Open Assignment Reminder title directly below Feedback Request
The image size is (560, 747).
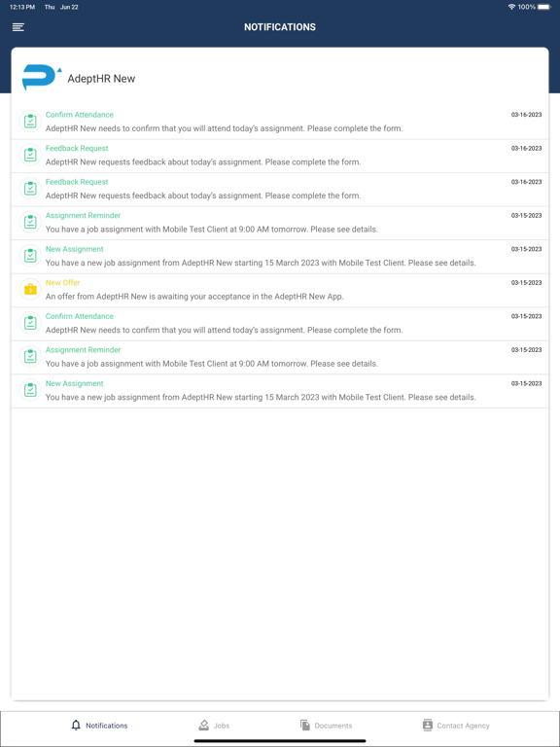[x=83, y=216]
